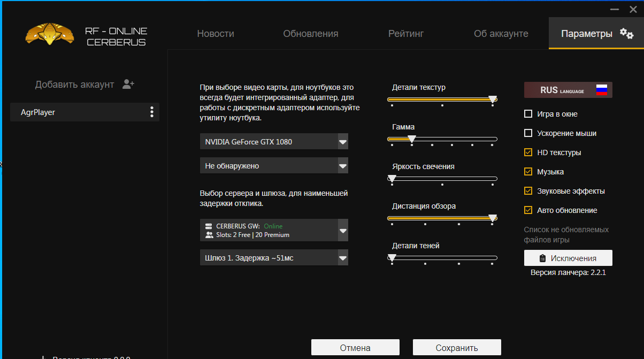Click the gears icon beside Параметры
Image resolution: width=644 pixels, height=359 pixels.
(x=626, y=33)
